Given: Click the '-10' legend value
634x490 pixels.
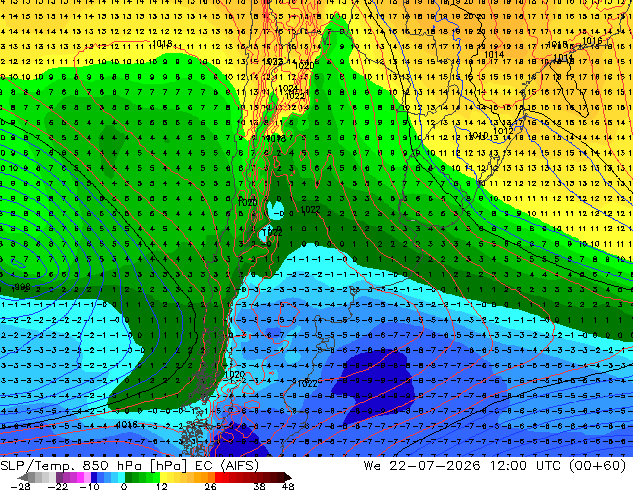Looking at the screenshot, I should tap(89, 486).
